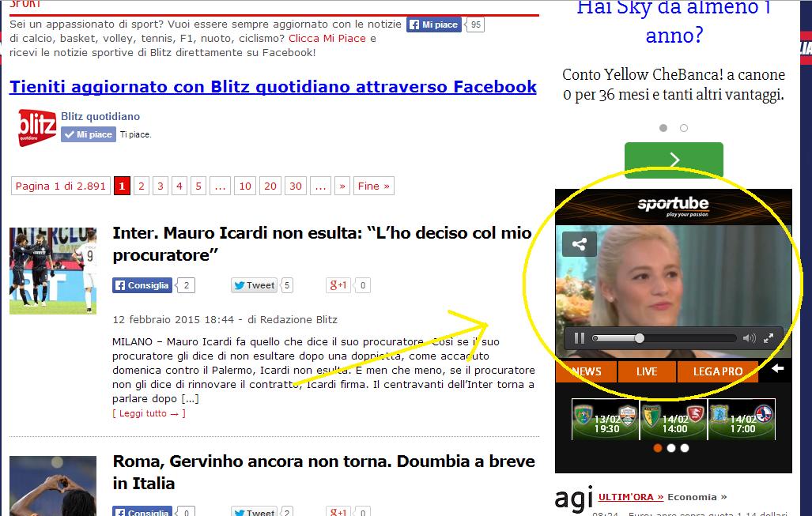Viewport: 812px width, 516px height.
Task: Toggle the Mi piace button for Blitz quotidiano
Action: (89, 134)
